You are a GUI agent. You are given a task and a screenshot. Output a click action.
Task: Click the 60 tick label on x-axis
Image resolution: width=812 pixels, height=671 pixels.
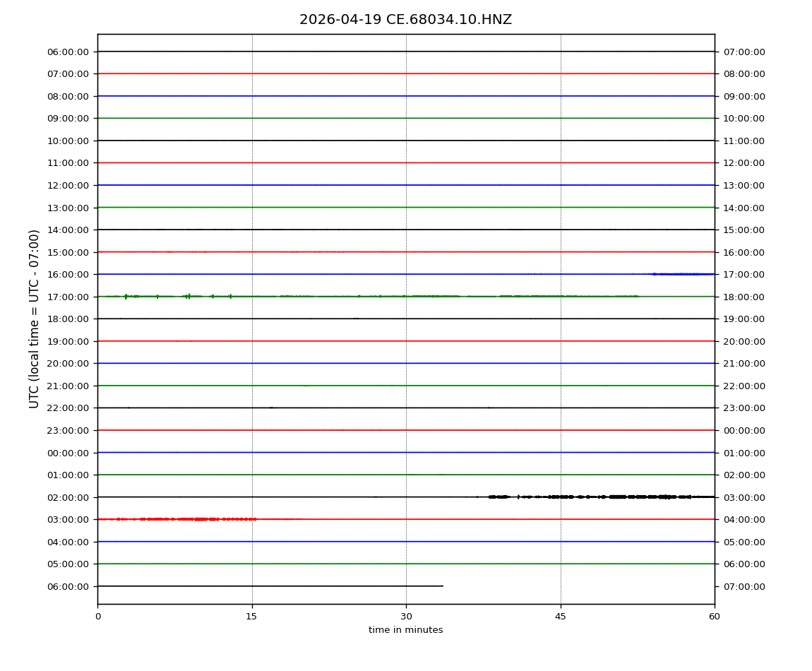tap(715, 617)
